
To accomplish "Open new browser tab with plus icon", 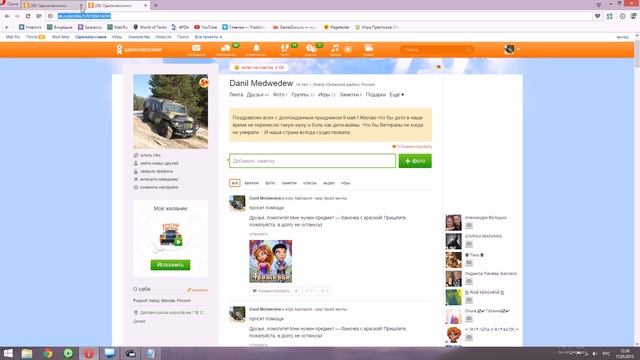I will pos(156,5).
